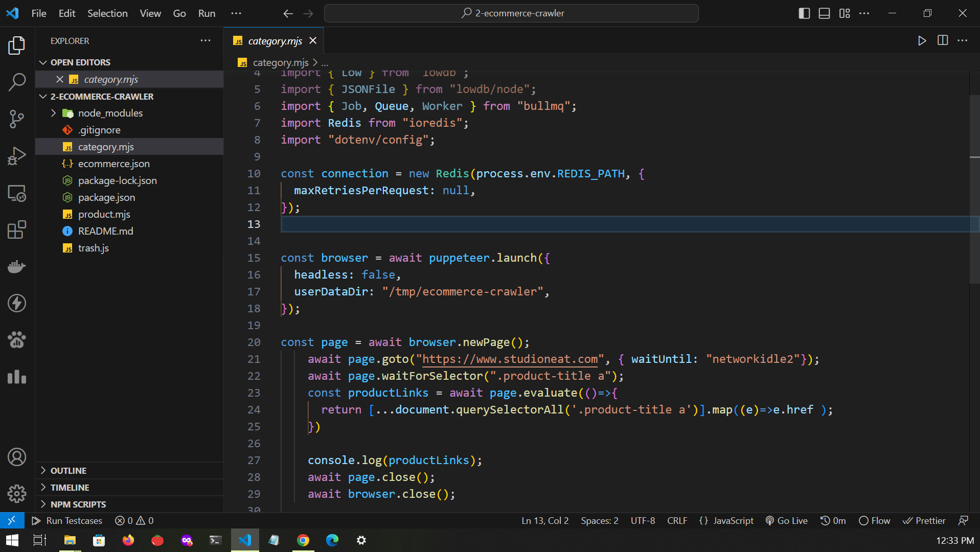Open the bar chart extension icon
Image resolution: width=980 pixels, height=552 pixels.
click(17, 377)
